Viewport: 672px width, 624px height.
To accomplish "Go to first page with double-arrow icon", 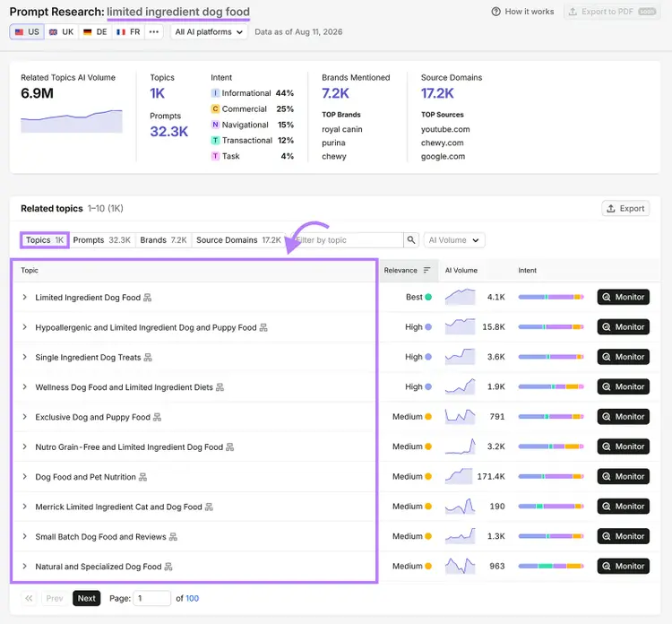I will coord(29,598).
